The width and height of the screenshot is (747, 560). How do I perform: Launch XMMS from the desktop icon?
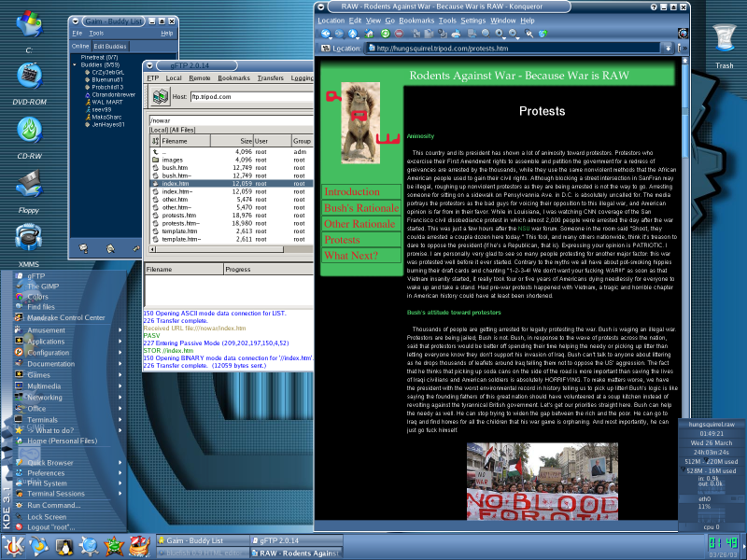pos(29,238)
